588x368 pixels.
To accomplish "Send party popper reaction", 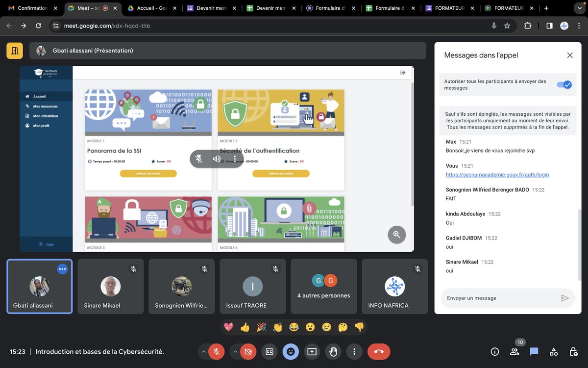I will click(261, 327).
